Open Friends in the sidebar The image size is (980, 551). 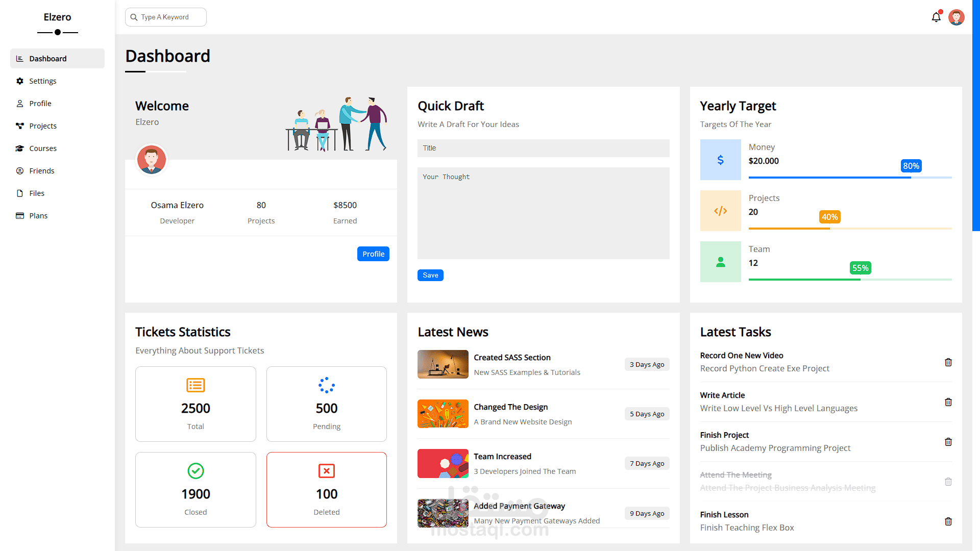pyautogui.click(x=57, y=171)
